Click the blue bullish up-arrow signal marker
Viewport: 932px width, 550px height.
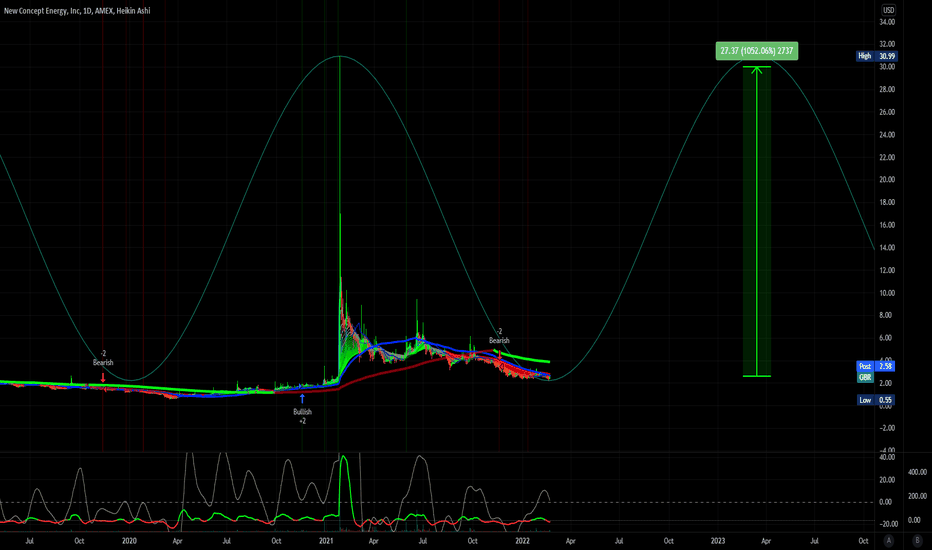click(x=302, y=398)
